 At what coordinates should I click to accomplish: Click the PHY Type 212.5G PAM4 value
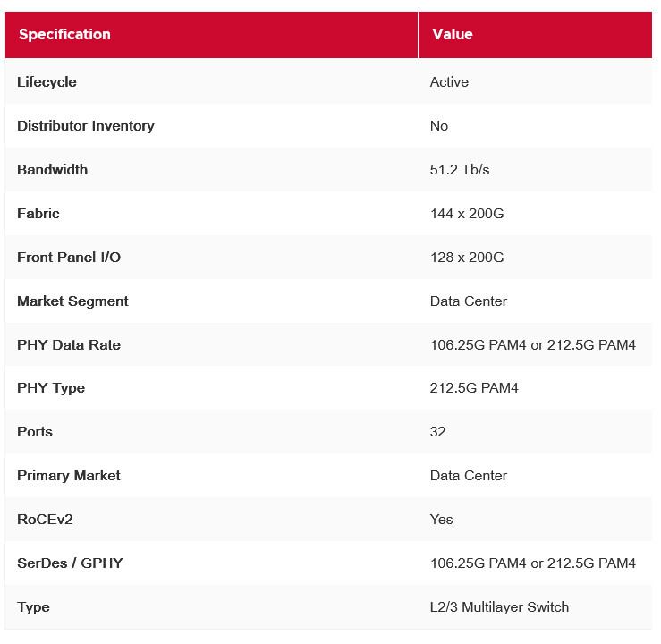474,388
